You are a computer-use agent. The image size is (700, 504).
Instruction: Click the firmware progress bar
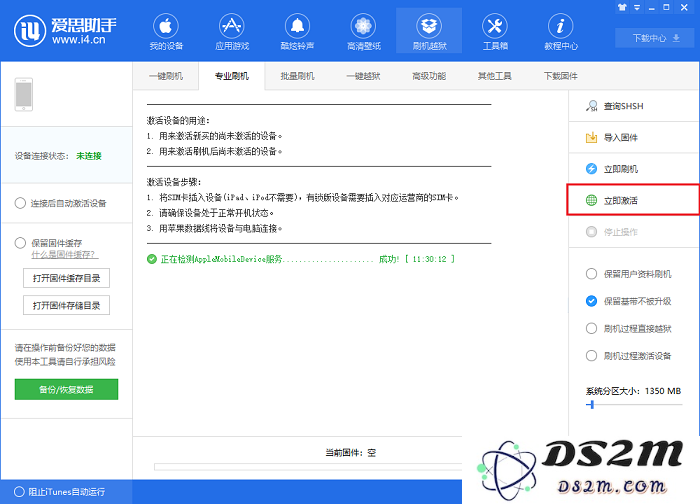click(308, 467)
